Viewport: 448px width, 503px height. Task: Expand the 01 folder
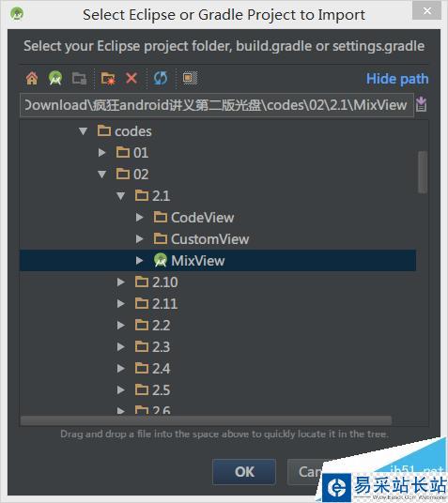[x=101, y=152]
